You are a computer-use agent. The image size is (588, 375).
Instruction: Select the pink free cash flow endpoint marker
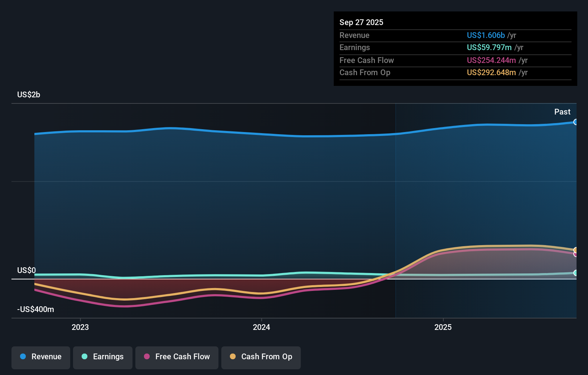pyautogui.click(x=576, y=254)
